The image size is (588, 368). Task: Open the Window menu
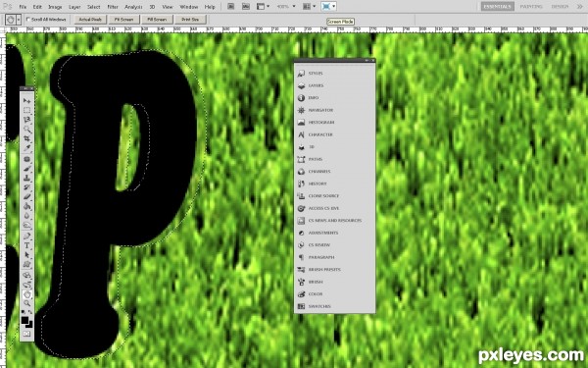tap(188, 7)
